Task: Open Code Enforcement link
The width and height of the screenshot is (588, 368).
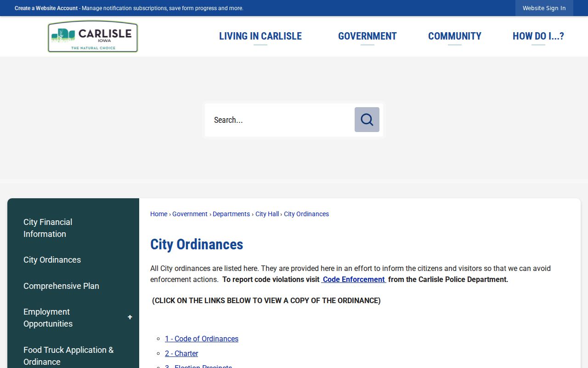Action: 354,279
